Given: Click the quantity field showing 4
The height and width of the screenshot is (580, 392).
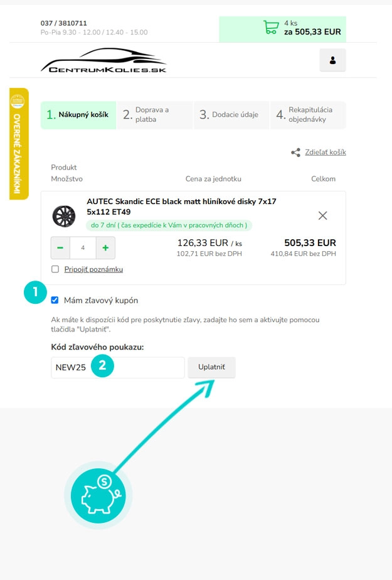Looking at the screenshot, I should pyautogui.click(x=83, y=248).
